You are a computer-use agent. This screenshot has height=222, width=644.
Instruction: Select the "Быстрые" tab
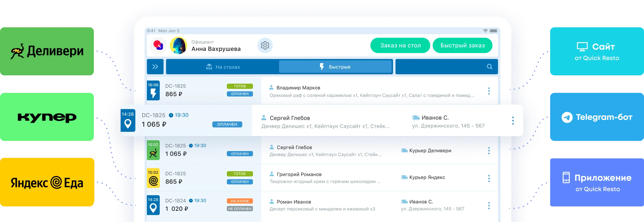[335, 67]
